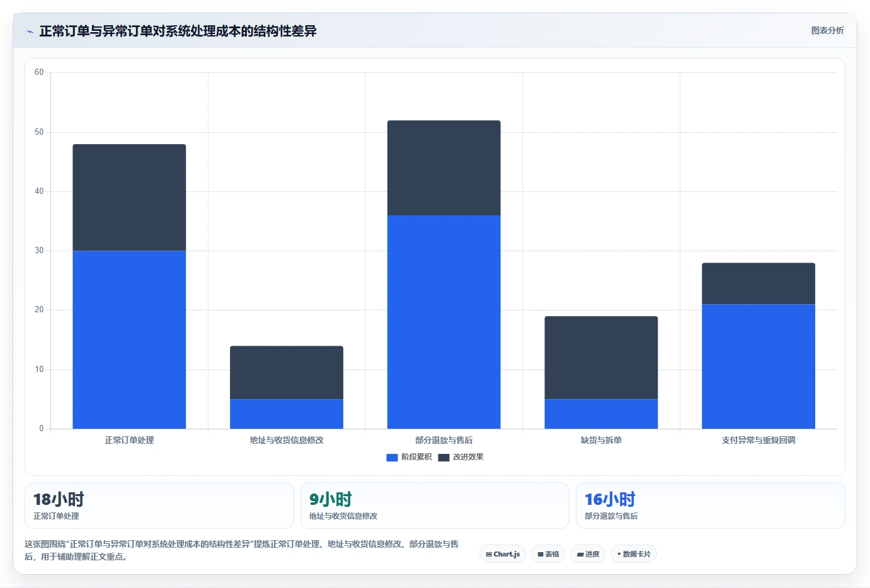
Task: Select the 表格 pill tag
Action: tap(548, 554)
